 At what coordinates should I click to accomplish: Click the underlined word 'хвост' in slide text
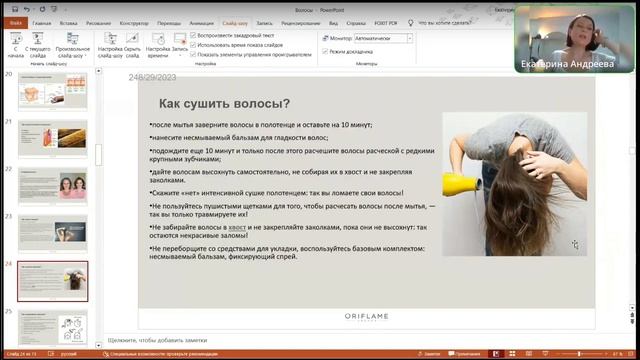click(x=237, y=227)
